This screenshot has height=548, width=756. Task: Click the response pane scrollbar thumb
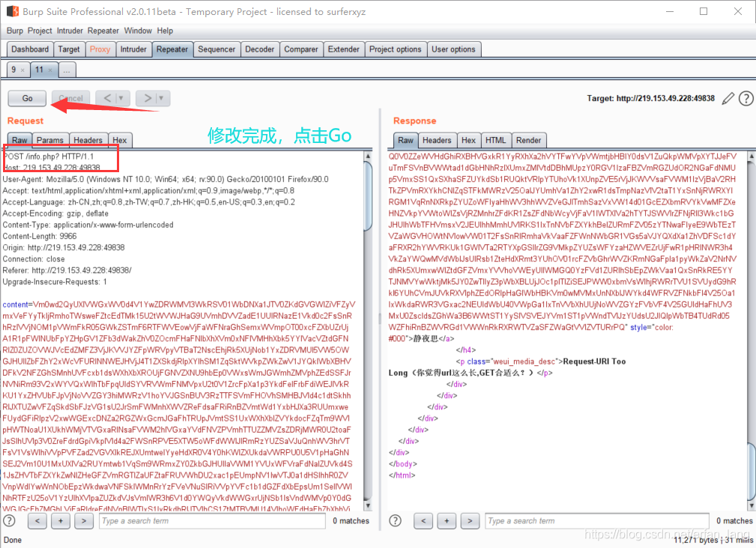click(x=752, y=472)
